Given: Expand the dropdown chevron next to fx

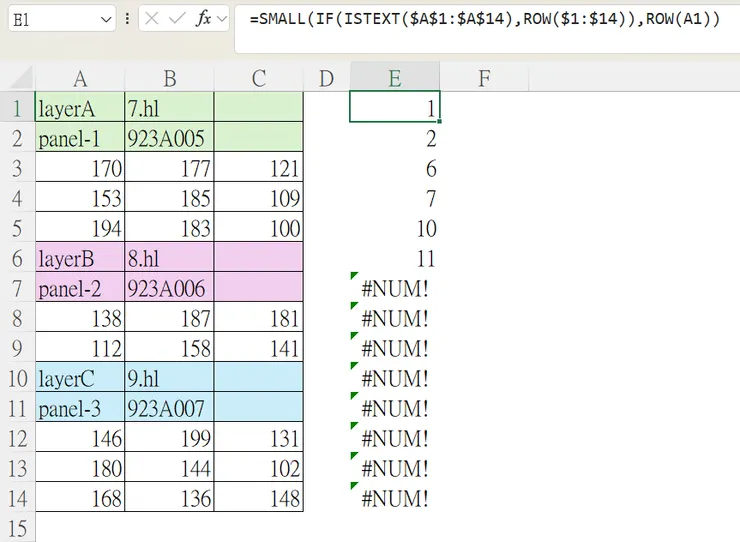Looking at the screenshot, I should [222, 19].
